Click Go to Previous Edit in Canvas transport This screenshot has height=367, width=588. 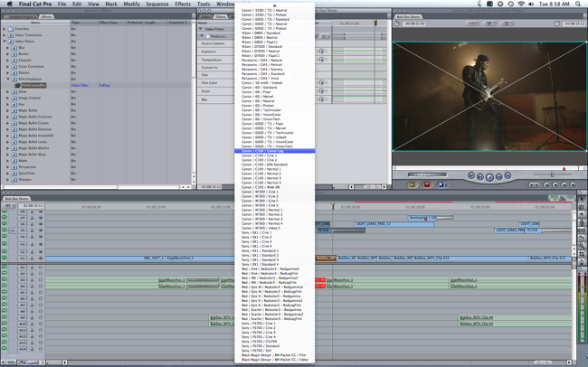(x=471, y=175)
